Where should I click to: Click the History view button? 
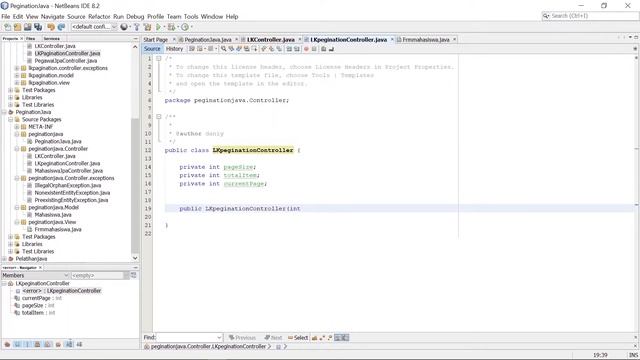pos(174,49)
